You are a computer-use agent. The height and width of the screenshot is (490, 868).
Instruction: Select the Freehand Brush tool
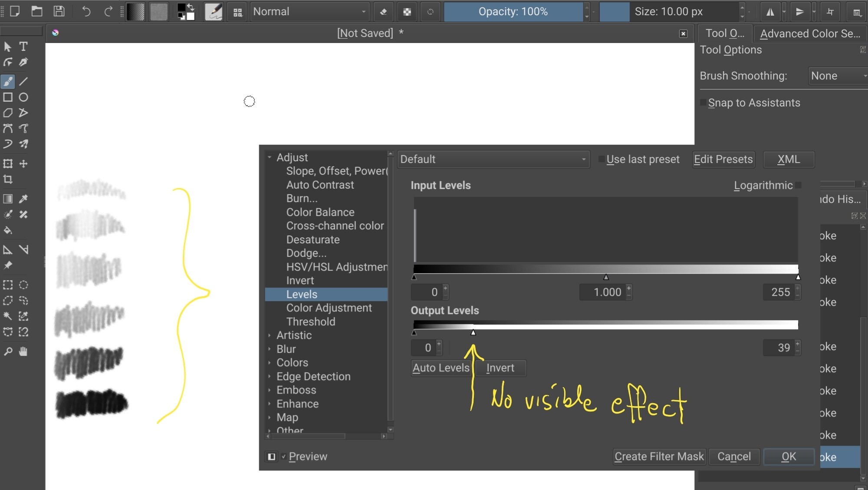tap(8, 81)
